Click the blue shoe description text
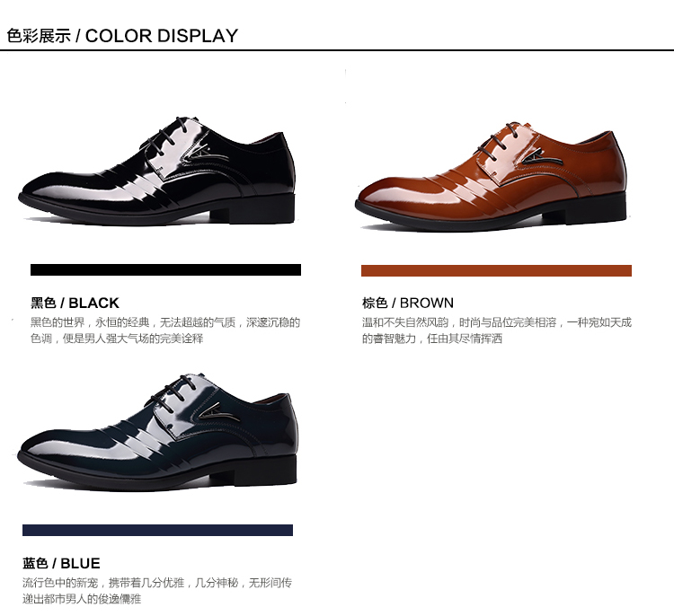This screenshot has width=674, height=616. click(157, 591)
